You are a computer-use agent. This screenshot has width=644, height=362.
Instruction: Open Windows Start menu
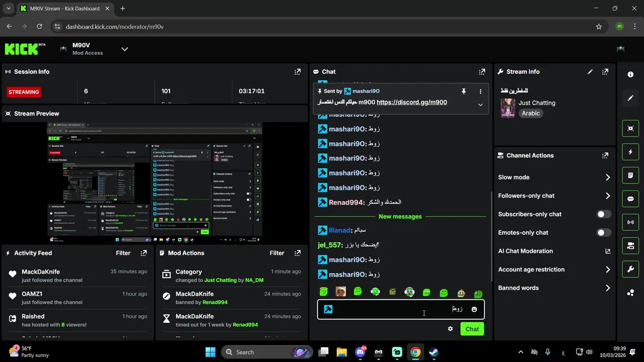click(210, 352)
